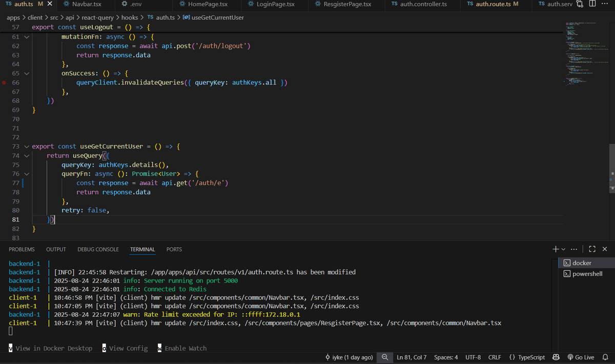The image size is (615, 364).
Task: Select the powershell terminal instance
Action: click(586, 274)
